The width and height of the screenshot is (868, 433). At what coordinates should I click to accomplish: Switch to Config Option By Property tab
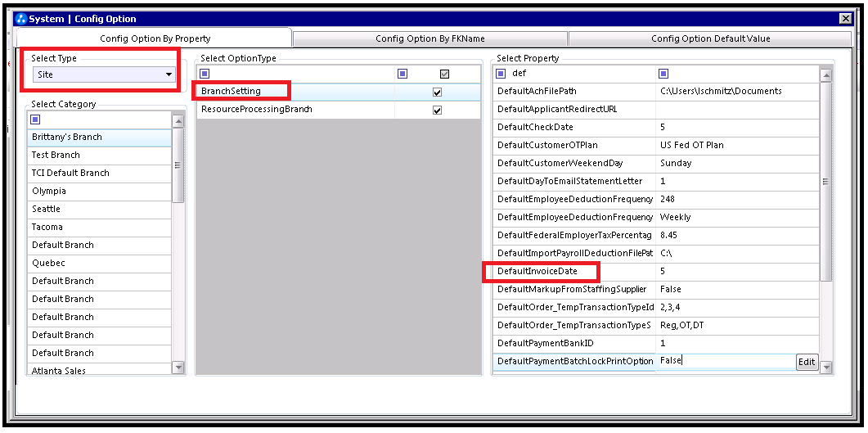click(x=155, y=38)
